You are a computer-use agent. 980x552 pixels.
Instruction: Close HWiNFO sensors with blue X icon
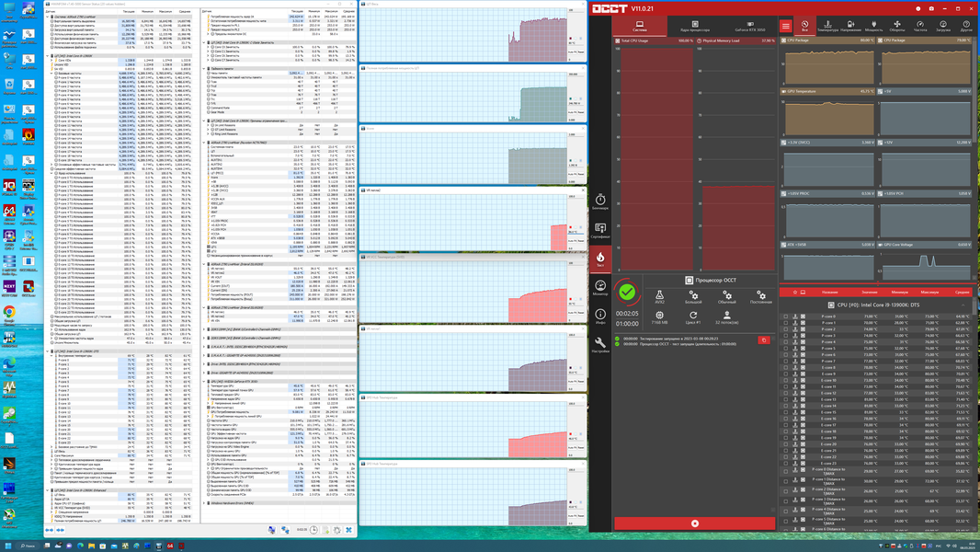pos(348,530)
